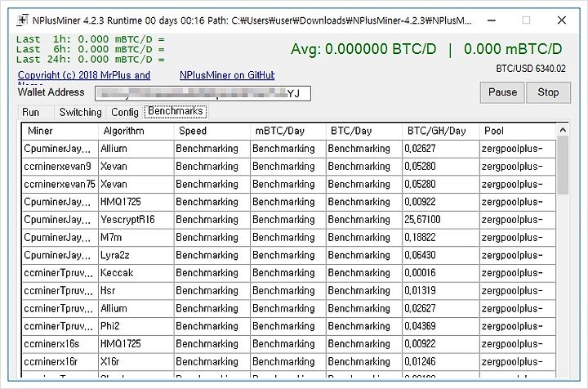Switch to the Switching tab
This screenshot has width=588, height=389.
(x=80, y=112)
